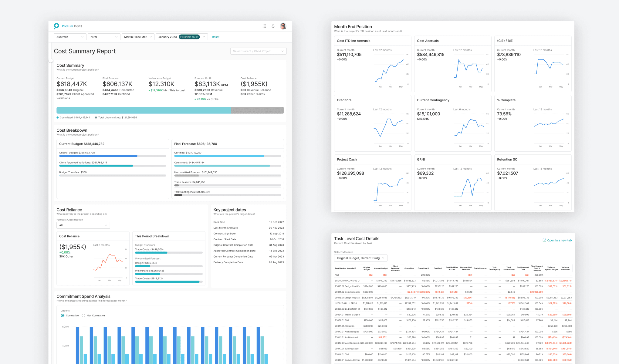
Task: Sort by Committed % column header
Action: click(x=423, y=268)
